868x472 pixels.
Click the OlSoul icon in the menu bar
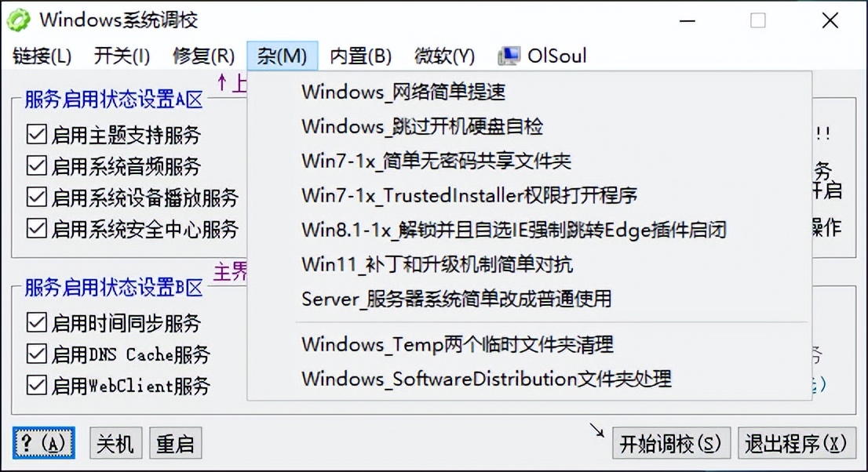click(x=509, y=55)
